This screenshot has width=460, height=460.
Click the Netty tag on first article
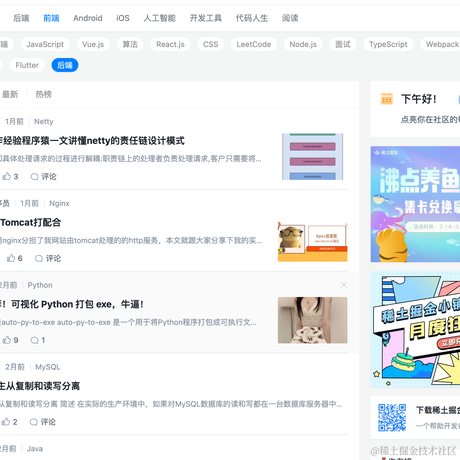[x=44, y=121]
